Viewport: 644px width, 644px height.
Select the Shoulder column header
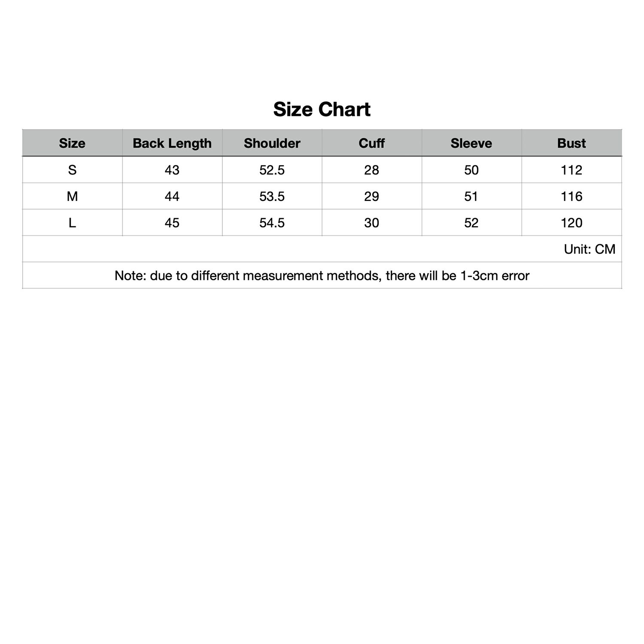pos(272,143)
